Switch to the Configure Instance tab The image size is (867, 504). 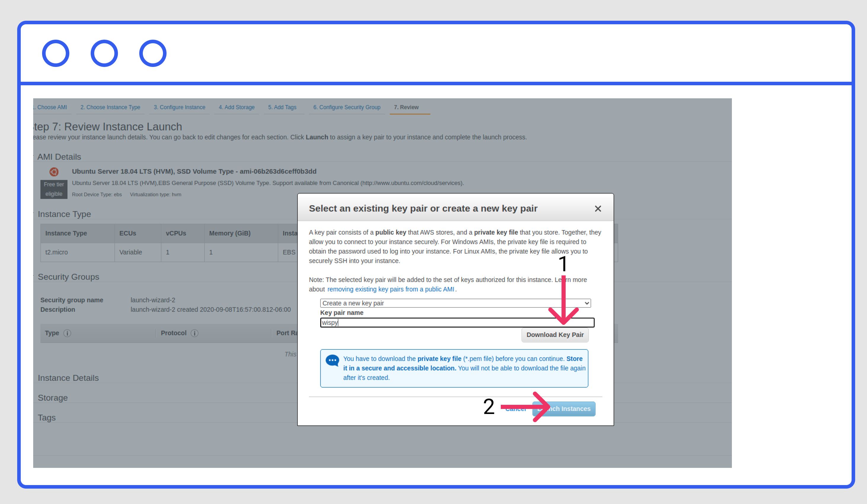pyautogui.click(x=179, y=107)
